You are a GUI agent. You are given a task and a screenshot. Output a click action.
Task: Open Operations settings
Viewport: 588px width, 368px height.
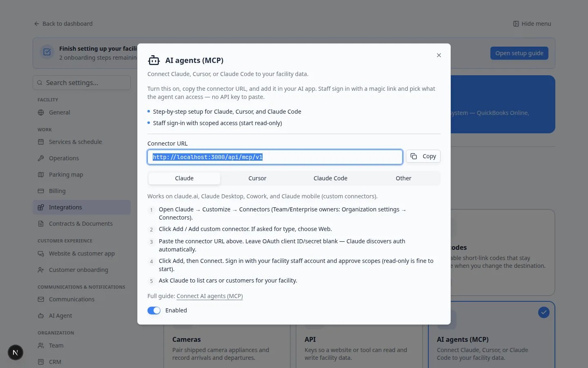(82, 158)
